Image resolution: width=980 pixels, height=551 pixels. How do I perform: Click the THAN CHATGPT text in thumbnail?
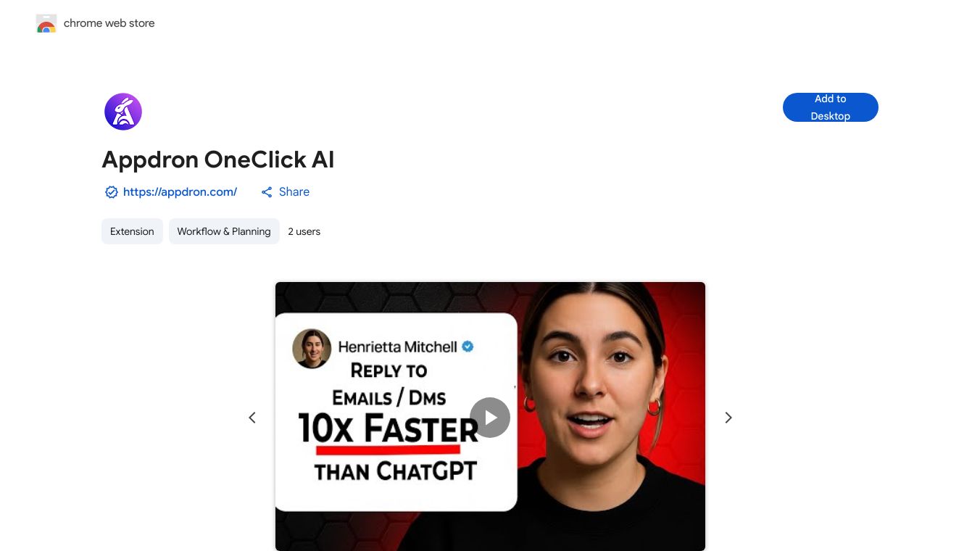point(395,471)
